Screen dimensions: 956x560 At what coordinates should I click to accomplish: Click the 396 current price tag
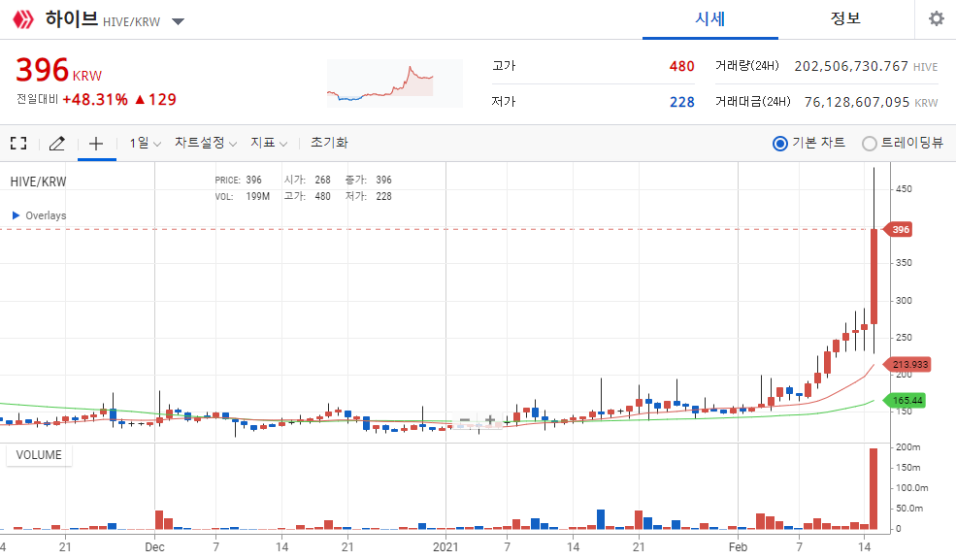pyautogui.click(x=899, y=230)
